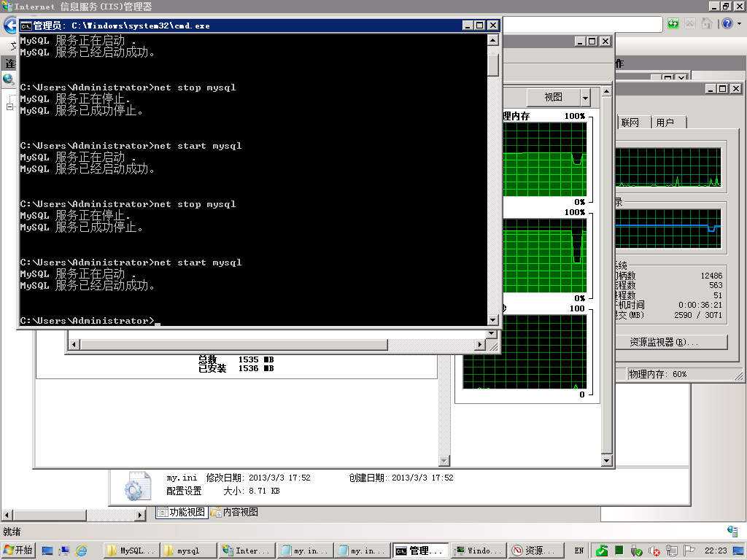
Task: Click the IIS Manager back navigation button
Action: [x=9, y=26]
